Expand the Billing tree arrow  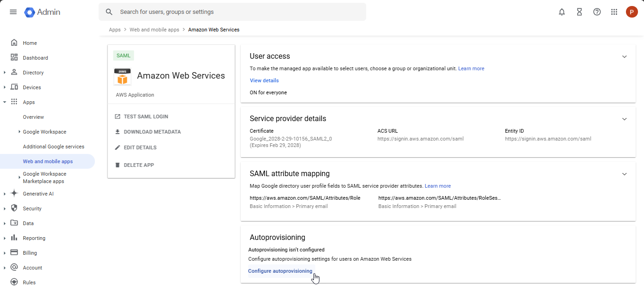5,253
